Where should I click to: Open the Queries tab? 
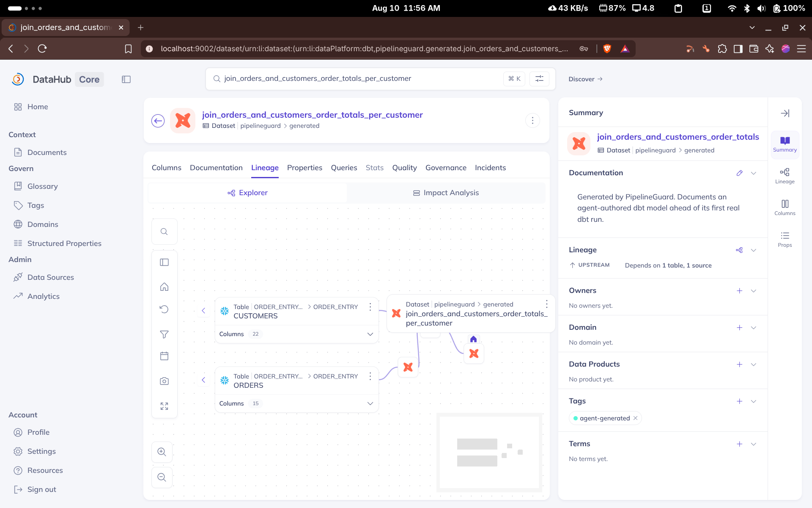tap(344, 168)
